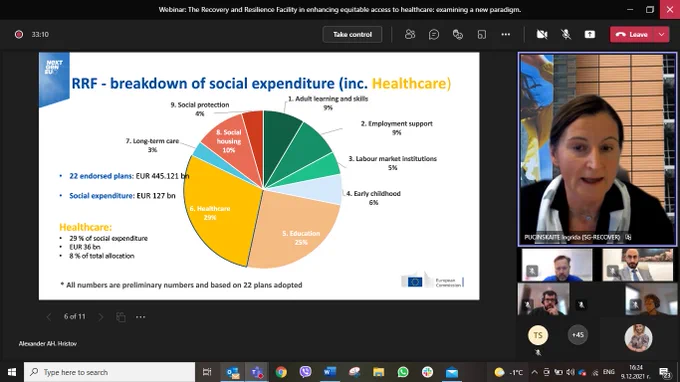Go to the next slide

click(101, 317)
